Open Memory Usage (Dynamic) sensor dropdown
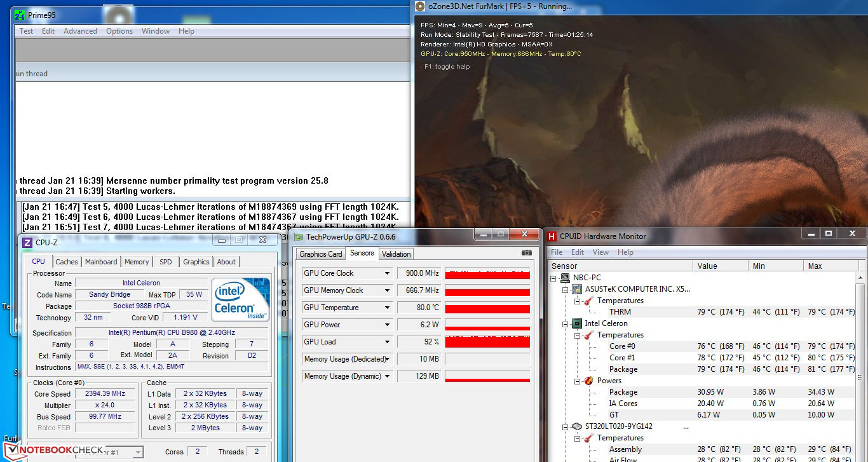 coord(387,376)
